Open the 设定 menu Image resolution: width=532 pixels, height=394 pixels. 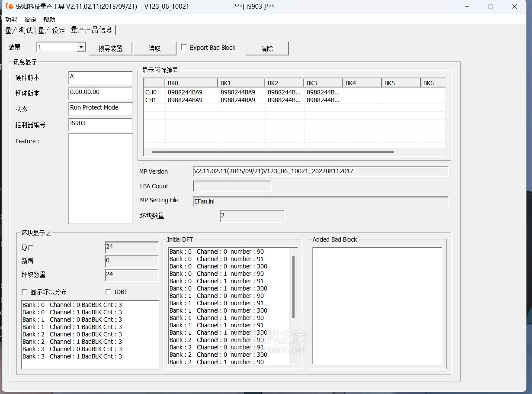pyautogui.click(x=30, y=19)
